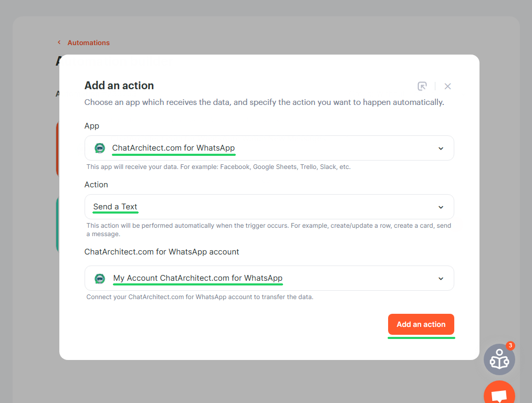
Task: Click the back arrow beside Automations
Action: 59,43
